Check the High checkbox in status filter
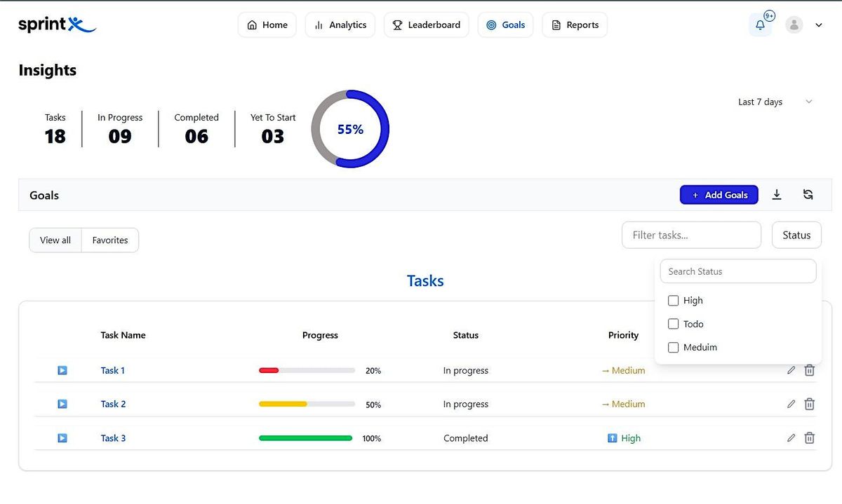 tap(674, 301)
